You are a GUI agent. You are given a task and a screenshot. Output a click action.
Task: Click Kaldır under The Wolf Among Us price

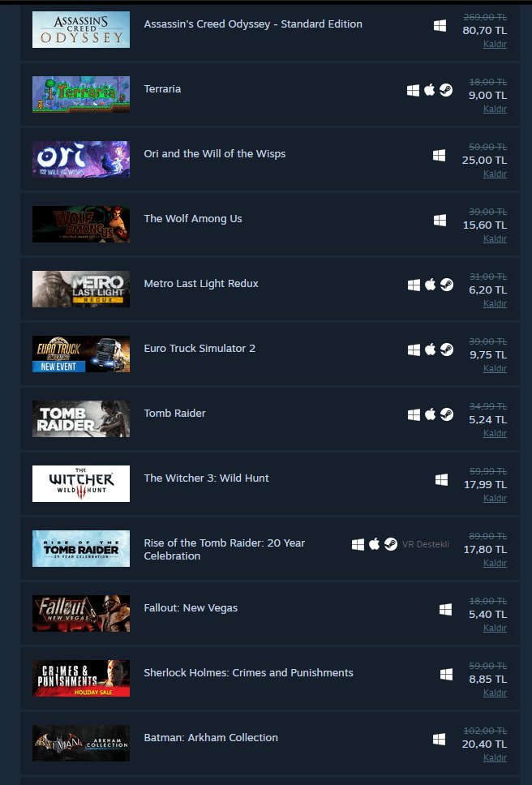(x=495, y=238)
